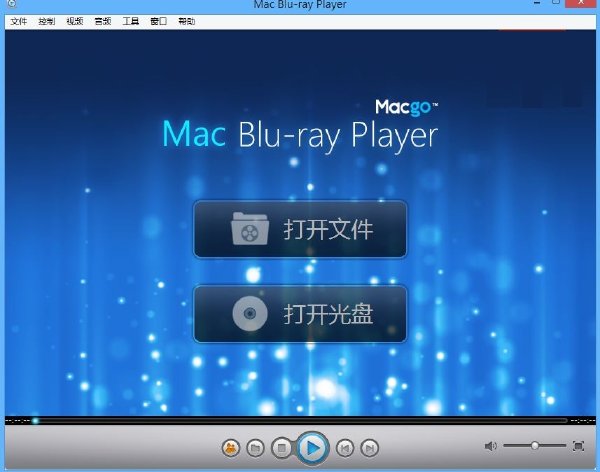Viewport: 600px width, 472px height.
Task: Click the progress bar position marker
Action: pos(35,421)
